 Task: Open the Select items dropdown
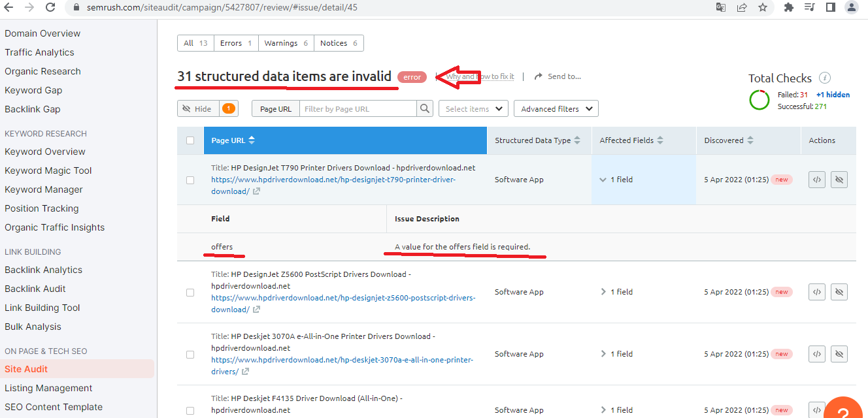[473, 108]
